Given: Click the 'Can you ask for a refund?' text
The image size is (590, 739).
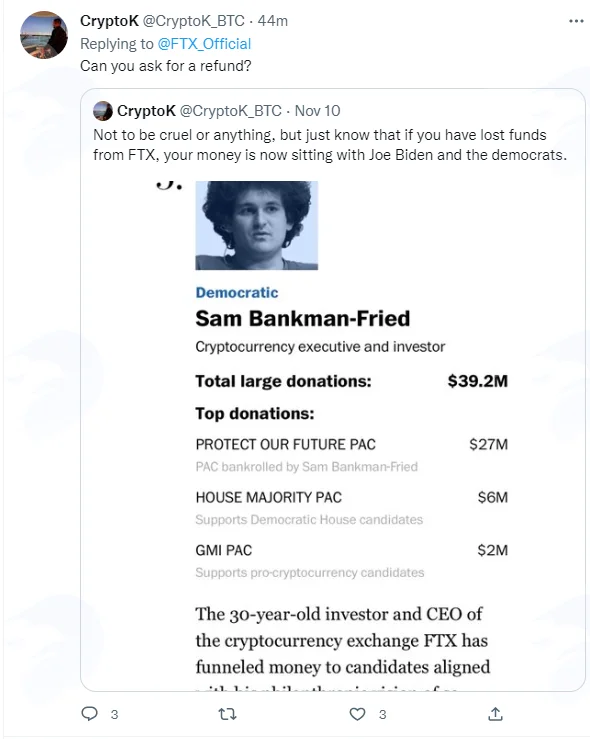Looking at the screenshot, I should click(165, 66).
